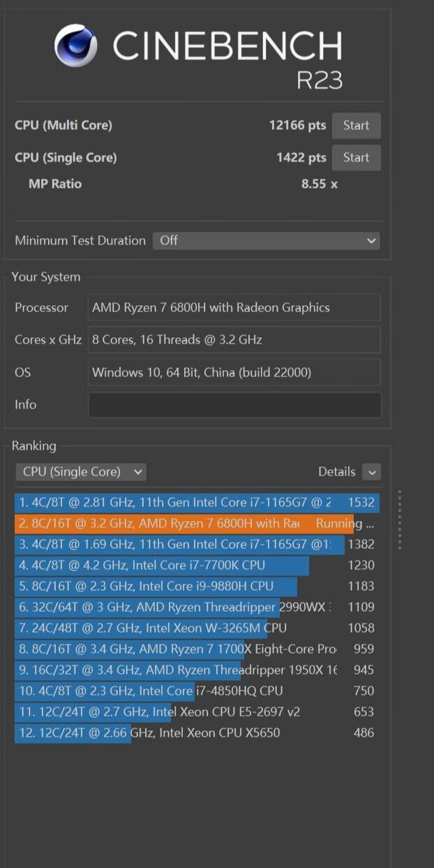Click inside the empty Info field
434x868 pixels.
pyautogui.click(x=234, y=404)
